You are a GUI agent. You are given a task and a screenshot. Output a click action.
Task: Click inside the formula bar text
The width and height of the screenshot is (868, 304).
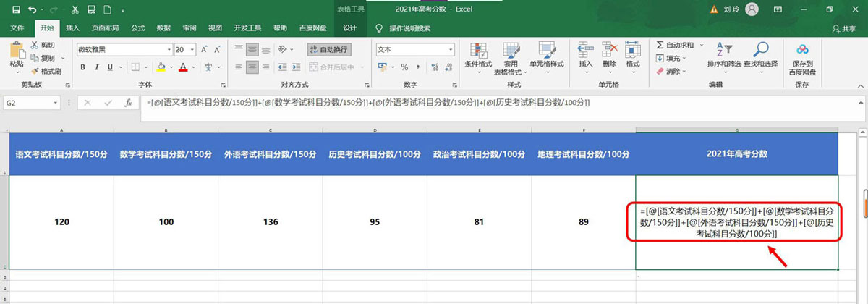(369, 103)
